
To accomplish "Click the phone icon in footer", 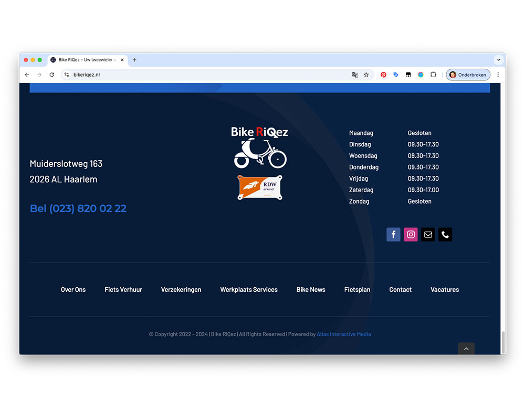I will click(x=445, y=235).
